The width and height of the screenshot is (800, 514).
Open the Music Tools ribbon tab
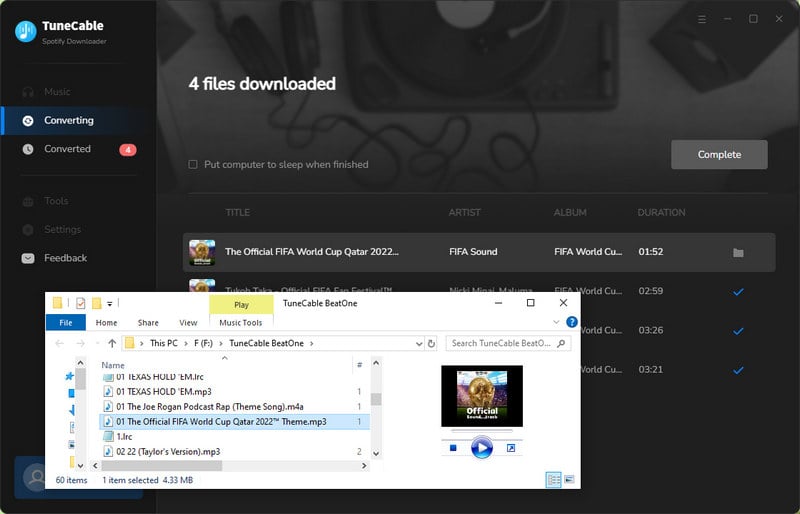[x=241, y=323]
